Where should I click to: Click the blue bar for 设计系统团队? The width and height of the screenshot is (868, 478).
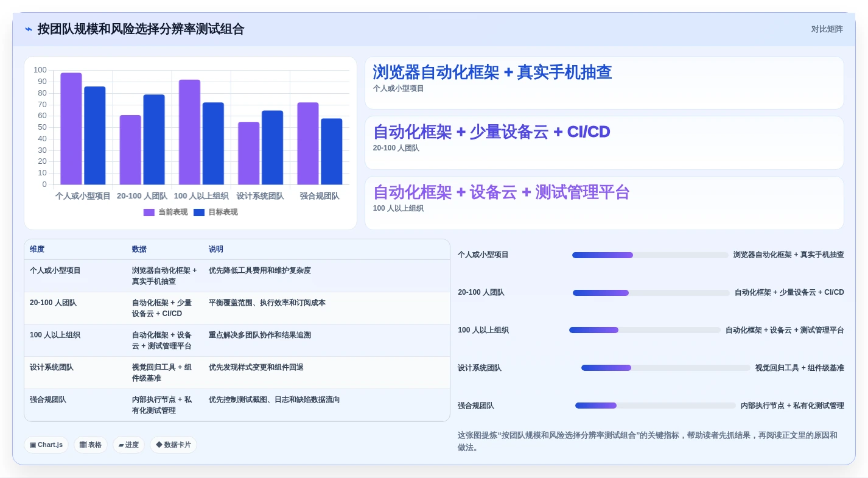[x=273, y=148]
